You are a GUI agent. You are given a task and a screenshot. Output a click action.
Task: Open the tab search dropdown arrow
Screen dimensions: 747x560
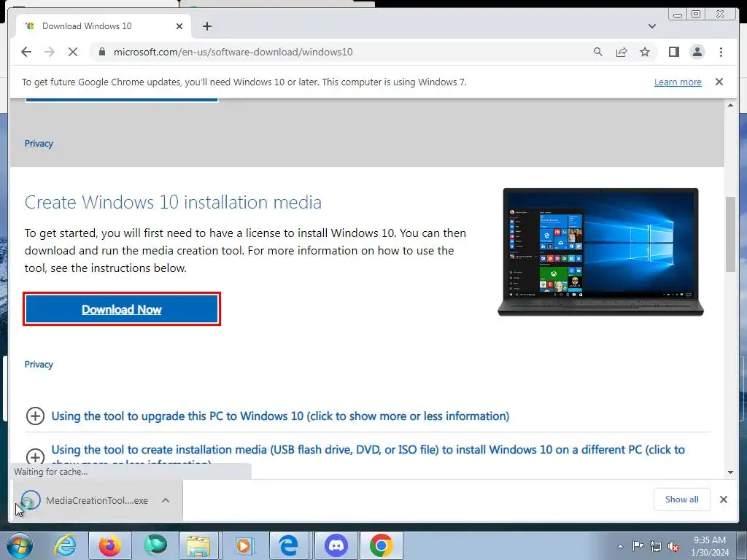[651, 26]
